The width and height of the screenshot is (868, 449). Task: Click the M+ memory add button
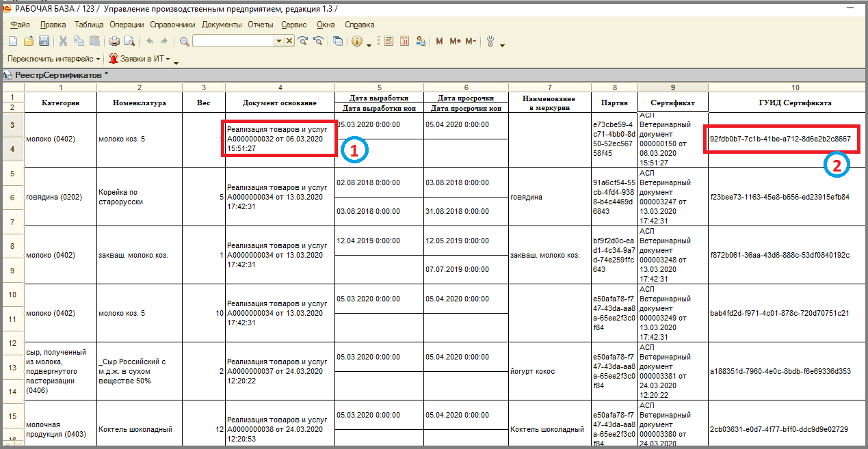point(456,41)
